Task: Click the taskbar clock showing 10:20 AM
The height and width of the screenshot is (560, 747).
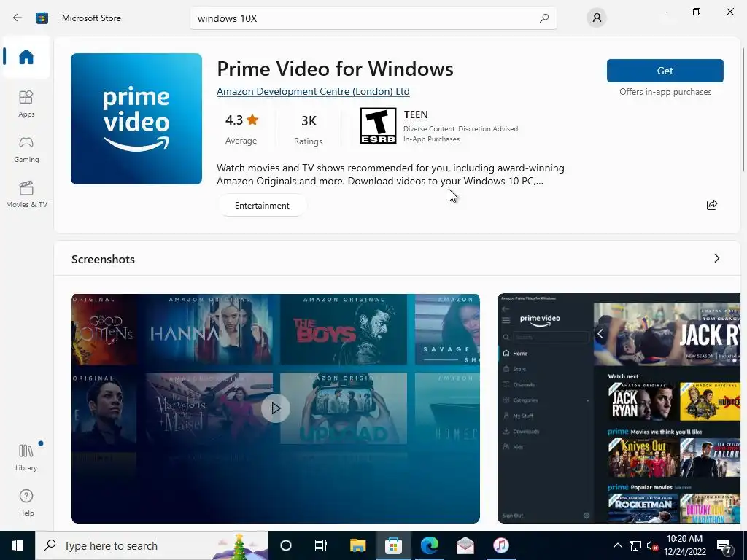Action: [x=684, y=545]
